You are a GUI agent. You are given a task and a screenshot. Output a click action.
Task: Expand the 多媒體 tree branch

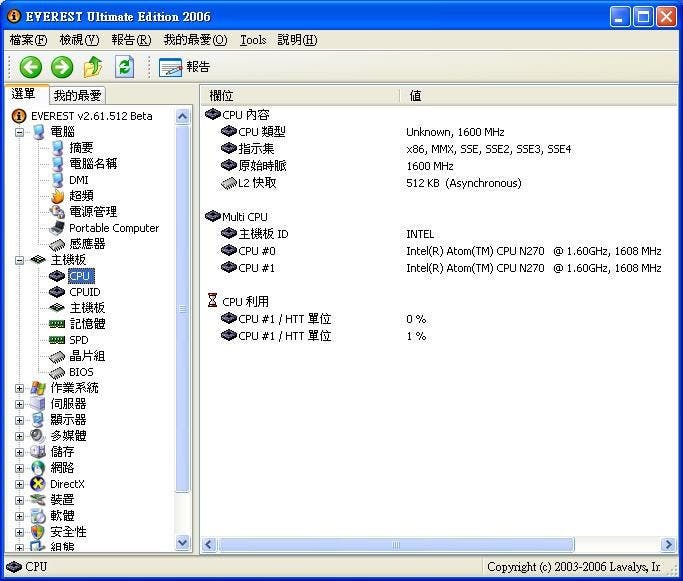20,436
